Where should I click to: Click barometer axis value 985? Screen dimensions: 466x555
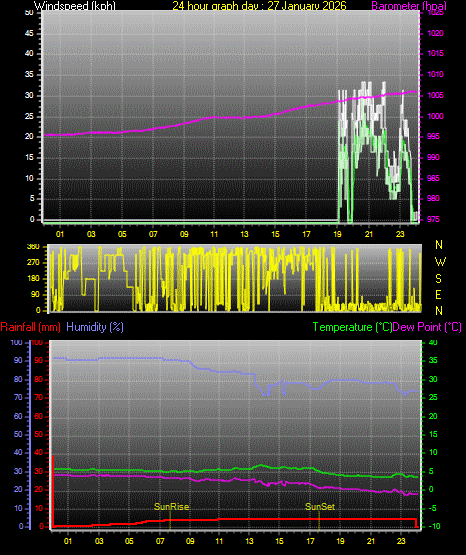(433, 178)
